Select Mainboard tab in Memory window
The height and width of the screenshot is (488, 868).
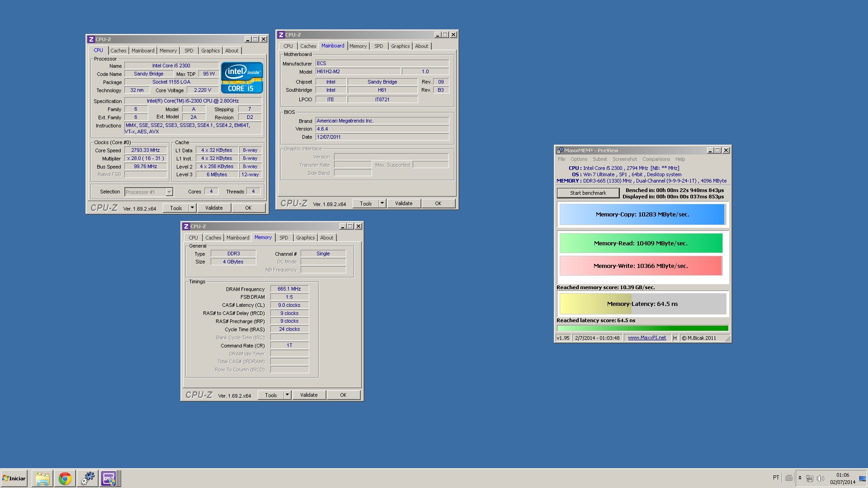click(x=238, y=238)
